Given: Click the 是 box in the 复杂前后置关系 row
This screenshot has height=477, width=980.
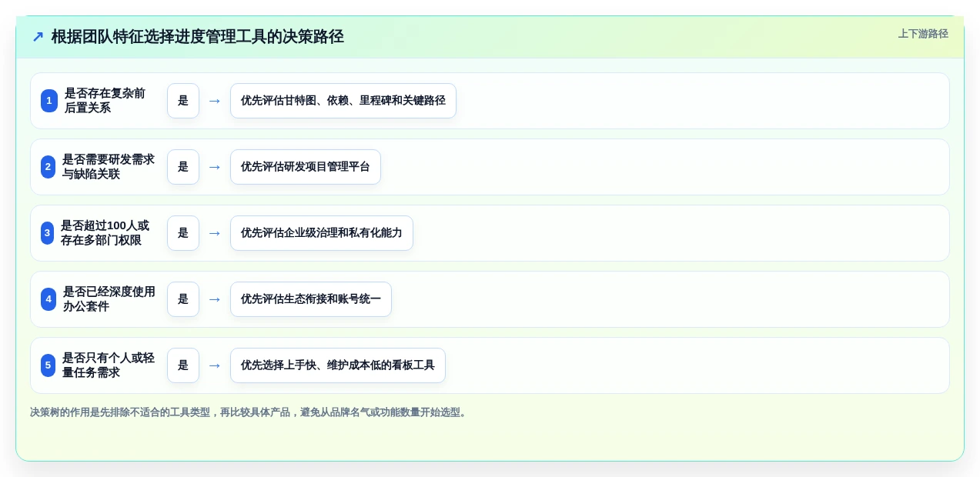Looking at the screenshot, I should (183, 101).
